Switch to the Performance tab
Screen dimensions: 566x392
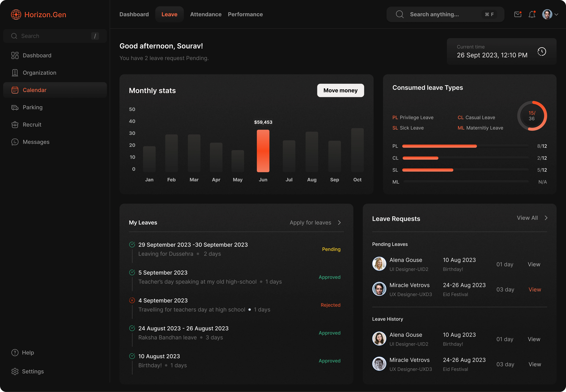245,14
